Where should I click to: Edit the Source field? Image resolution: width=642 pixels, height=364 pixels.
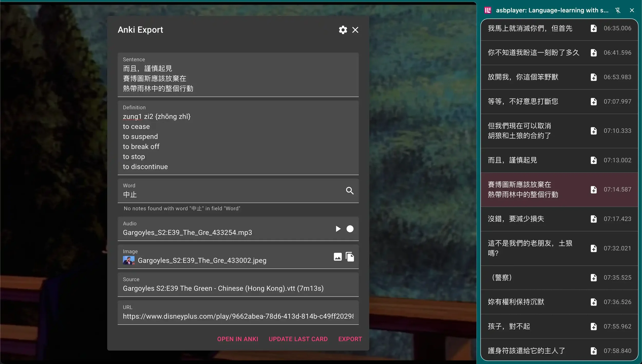(238, 284)
